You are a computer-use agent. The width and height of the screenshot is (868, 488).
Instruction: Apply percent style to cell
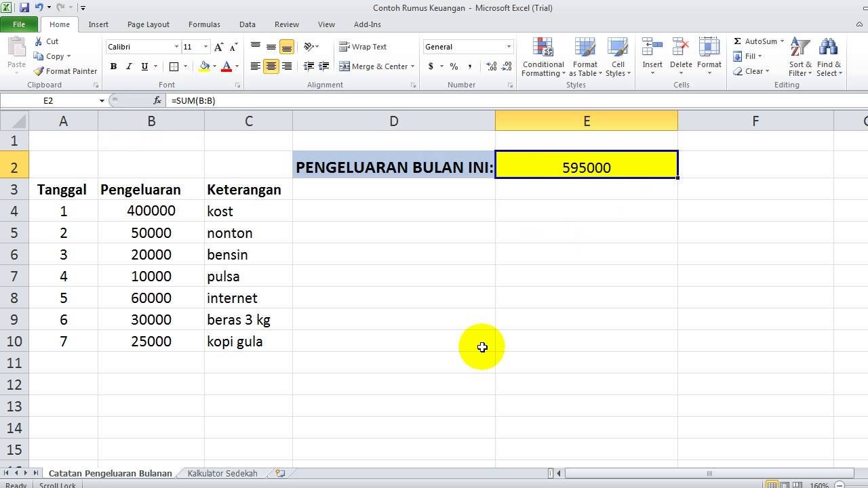[x=454, y=66]
